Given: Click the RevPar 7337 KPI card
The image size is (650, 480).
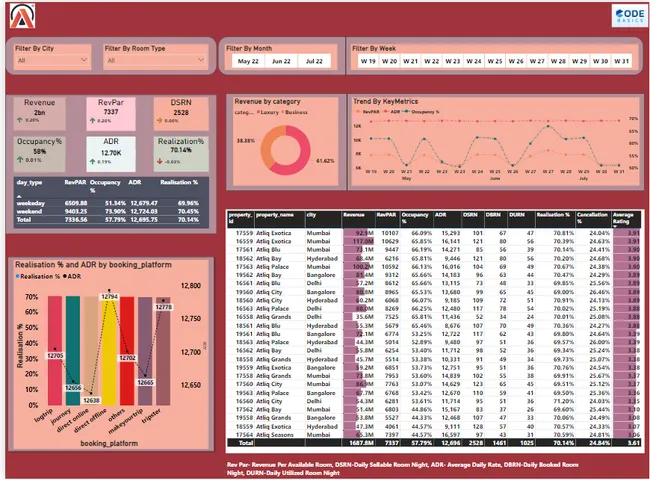Looking at the screenshot, I should click(111, 113).
